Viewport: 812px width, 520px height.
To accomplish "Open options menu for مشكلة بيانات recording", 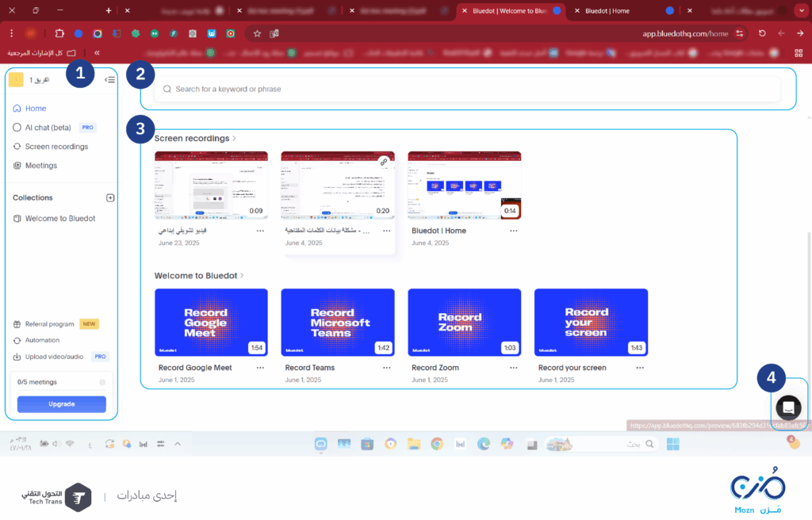I will [387, 231].
